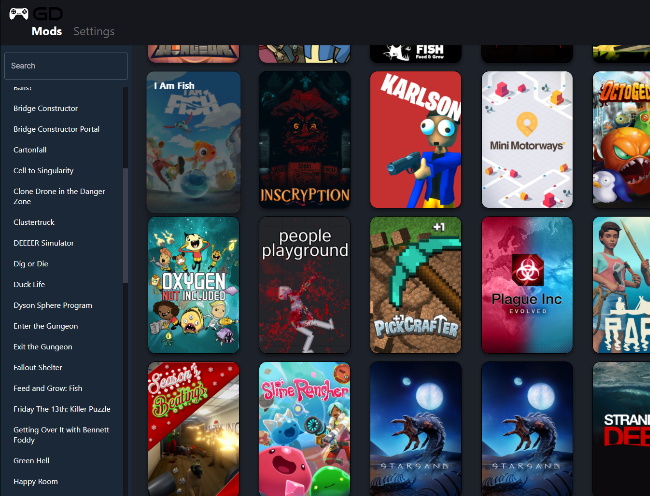Open the Stranded Deep game card
This screenshot has height=496, width=650.
click(x=621, y=429)
